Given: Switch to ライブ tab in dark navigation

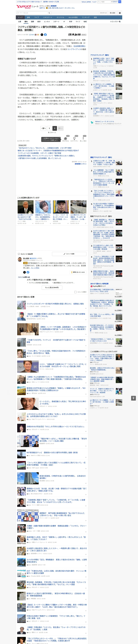Looking at the screenshot, I should (37, 17).
